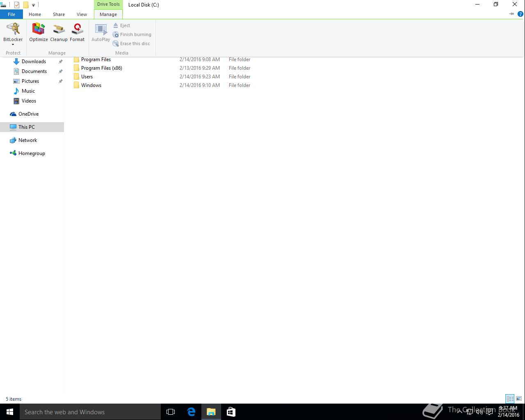525x420 pixels.
Task: Click the New folder quick access icon
Action: (25, 5)
